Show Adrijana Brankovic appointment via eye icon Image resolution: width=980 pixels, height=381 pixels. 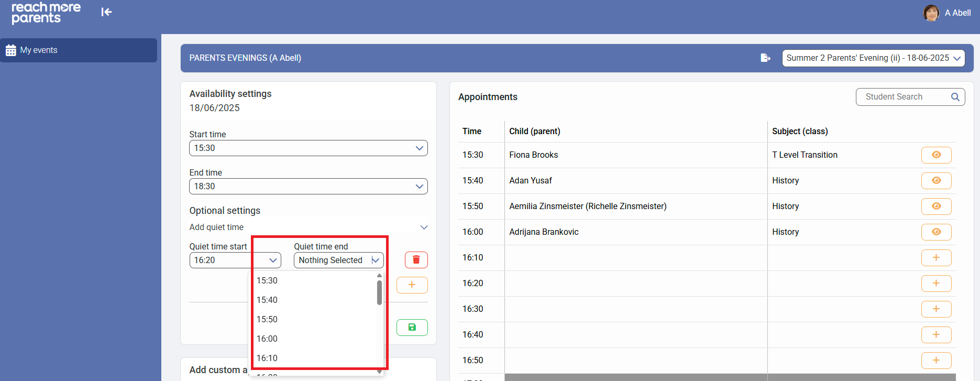click(x=936, y=232)
